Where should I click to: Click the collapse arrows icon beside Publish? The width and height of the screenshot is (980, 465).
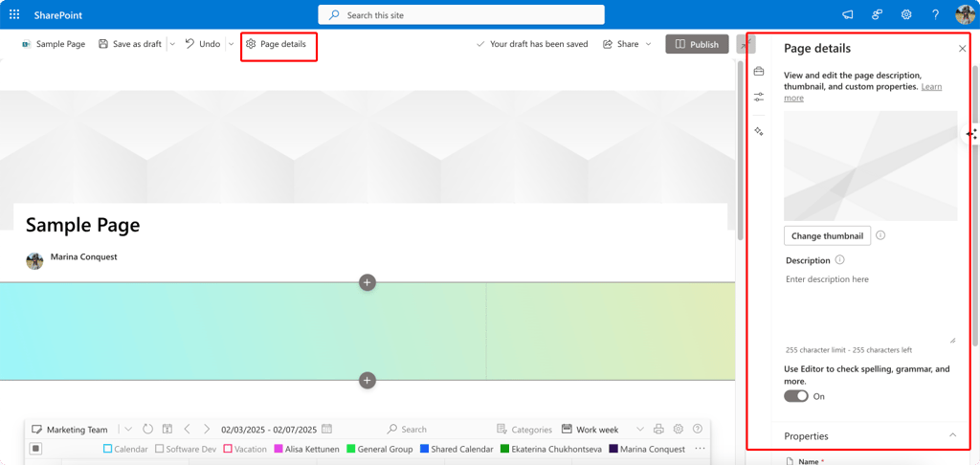point(746,44)
